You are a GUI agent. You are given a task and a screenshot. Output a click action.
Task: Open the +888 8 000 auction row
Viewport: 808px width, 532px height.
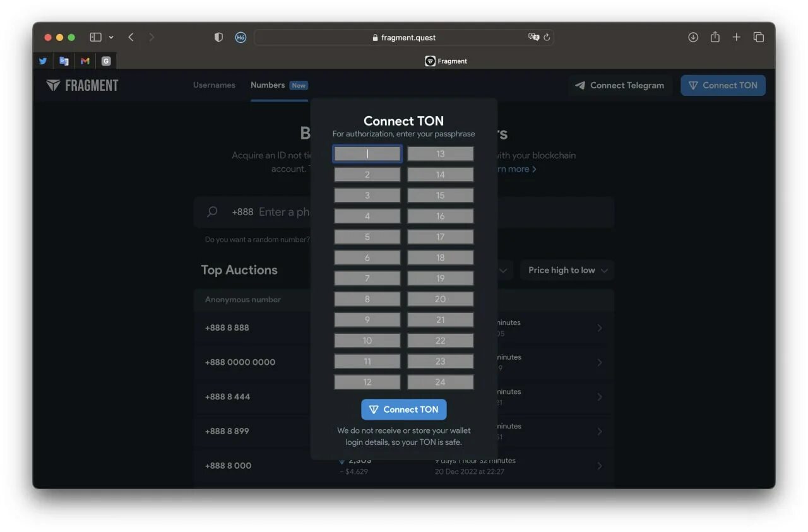pos(404,466)
